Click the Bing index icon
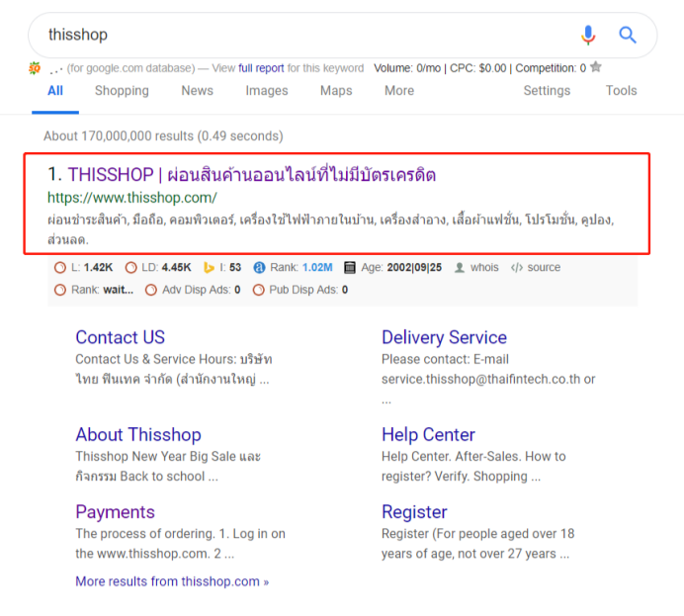Image resolution: width=684 pixels, height=616 pixels. coord(209,268)
